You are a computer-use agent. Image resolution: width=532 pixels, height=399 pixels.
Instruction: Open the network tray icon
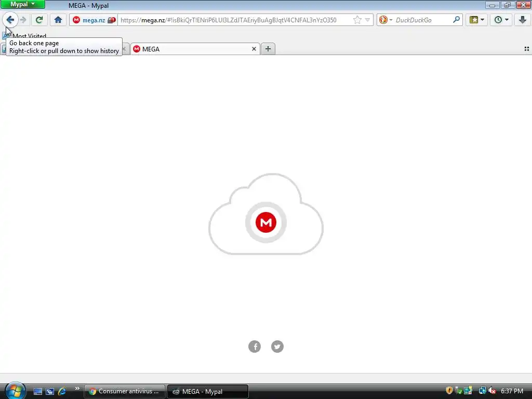(482, 391)
